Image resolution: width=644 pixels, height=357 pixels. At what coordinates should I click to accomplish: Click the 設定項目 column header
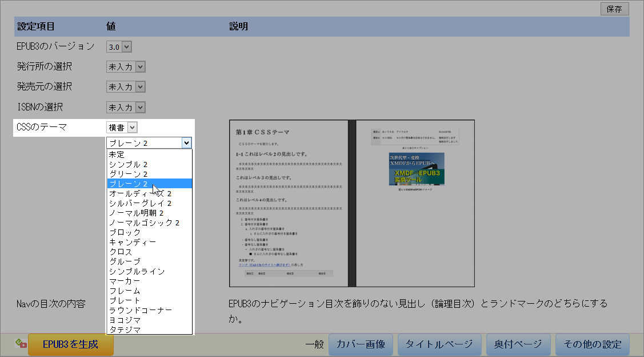click(36, 27)
